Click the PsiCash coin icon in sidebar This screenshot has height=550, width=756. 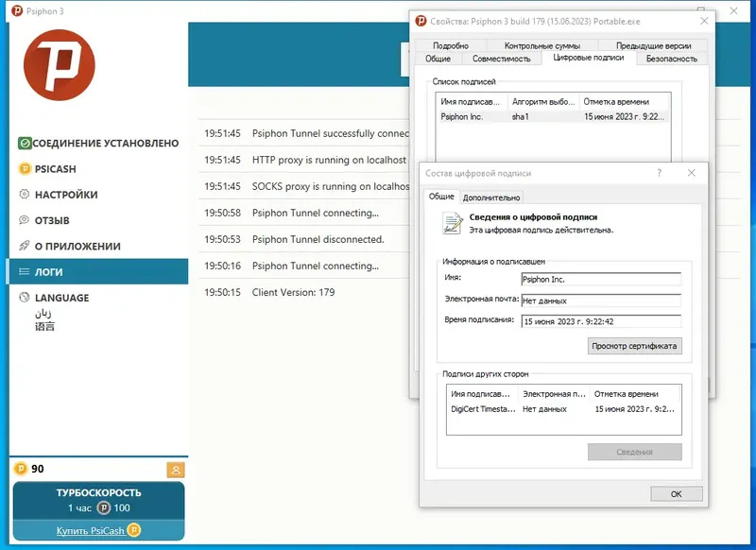[25, 169]
